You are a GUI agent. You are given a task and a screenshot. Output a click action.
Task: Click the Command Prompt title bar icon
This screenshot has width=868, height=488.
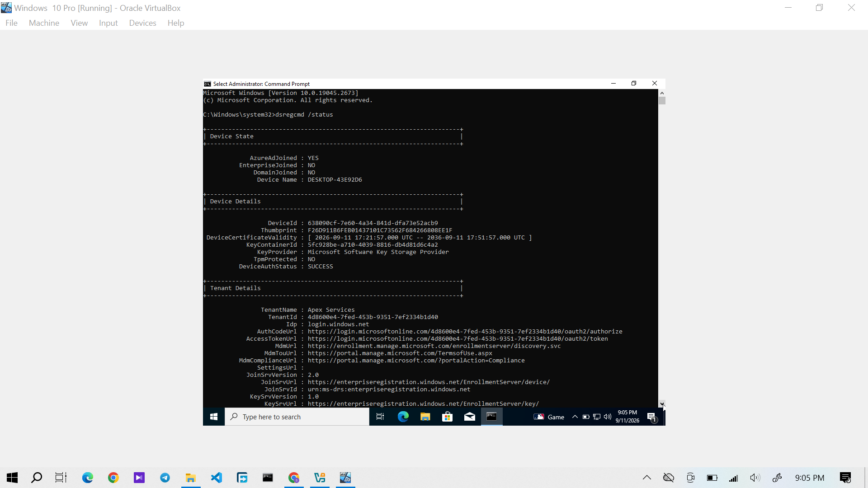[208, 84]
